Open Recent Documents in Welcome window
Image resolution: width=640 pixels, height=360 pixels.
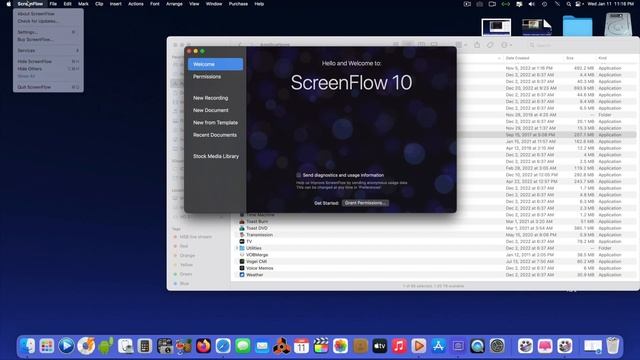click(216, 135)
